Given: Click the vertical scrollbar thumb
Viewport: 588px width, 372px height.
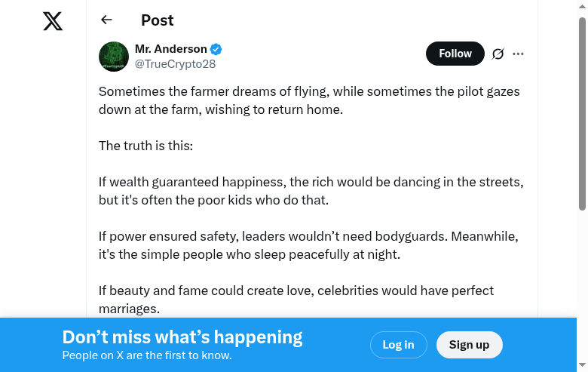Looking at the screenshot, I should coord(582,113).
